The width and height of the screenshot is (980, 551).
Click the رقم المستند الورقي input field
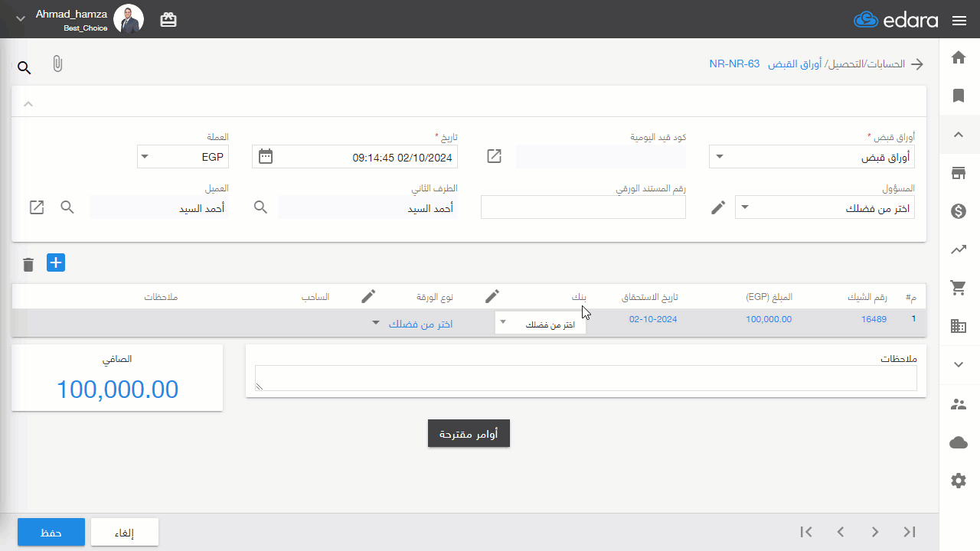click(x=583, y=207)
